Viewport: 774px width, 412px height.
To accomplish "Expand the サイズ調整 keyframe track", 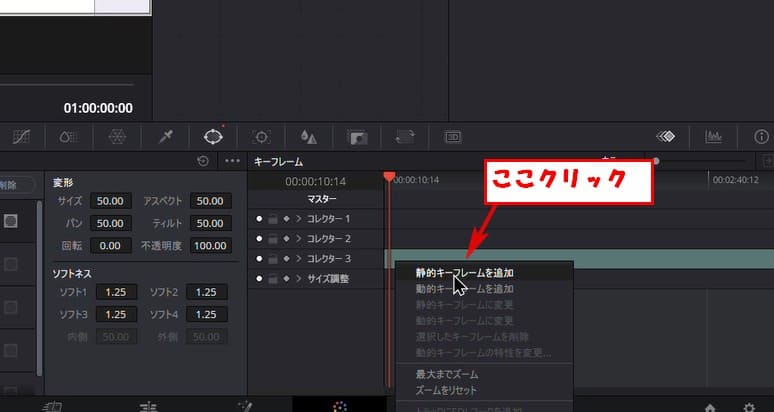I will coord(298,279).
